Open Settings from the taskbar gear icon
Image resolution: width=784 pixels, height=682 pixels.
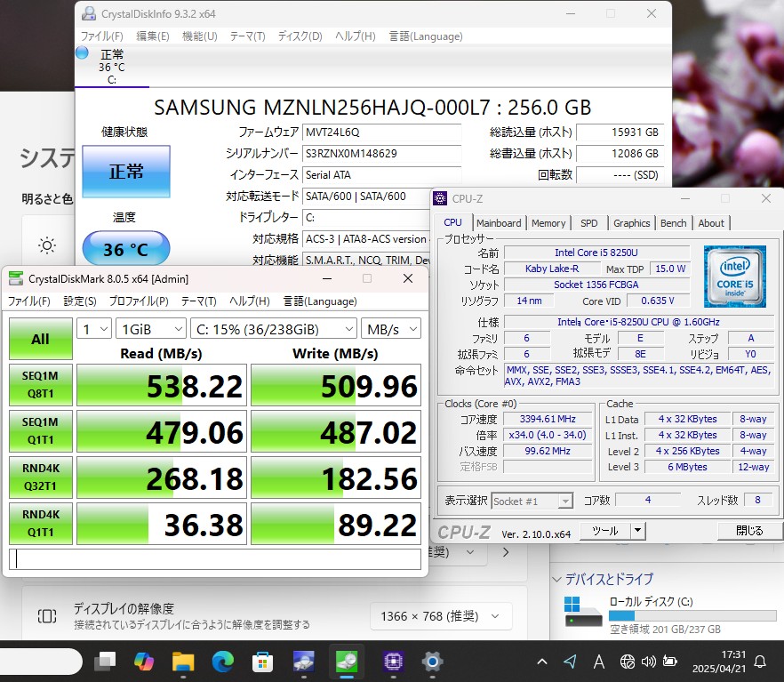click(x=433, y=662)
